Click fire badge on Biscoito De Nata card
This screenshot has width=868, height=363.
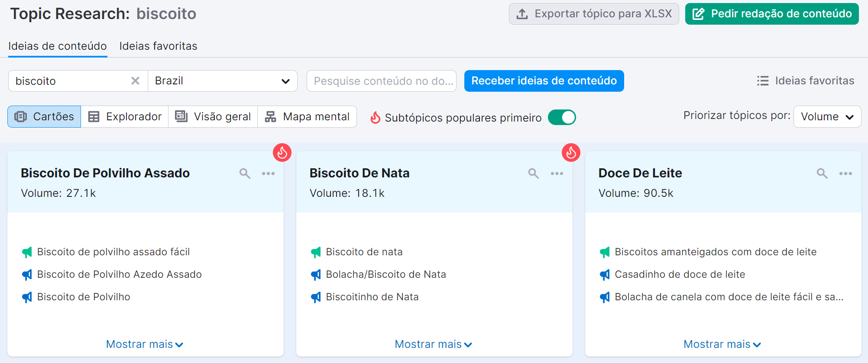[571, 152]
